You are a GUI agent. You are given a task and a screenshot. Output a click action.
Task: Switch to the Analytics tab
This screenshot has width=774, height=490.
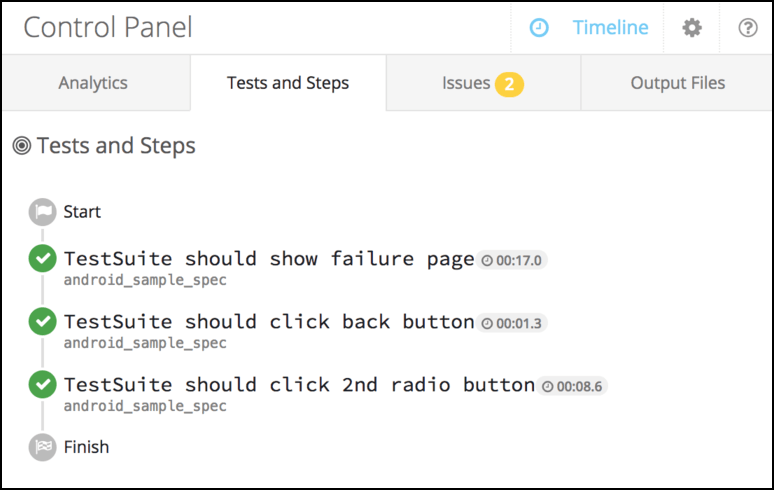93,83
